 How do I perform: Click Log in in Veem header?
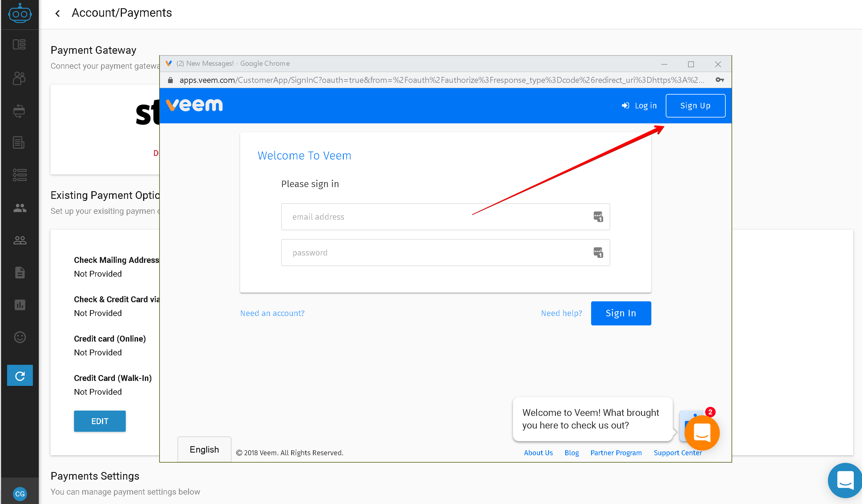639,106
